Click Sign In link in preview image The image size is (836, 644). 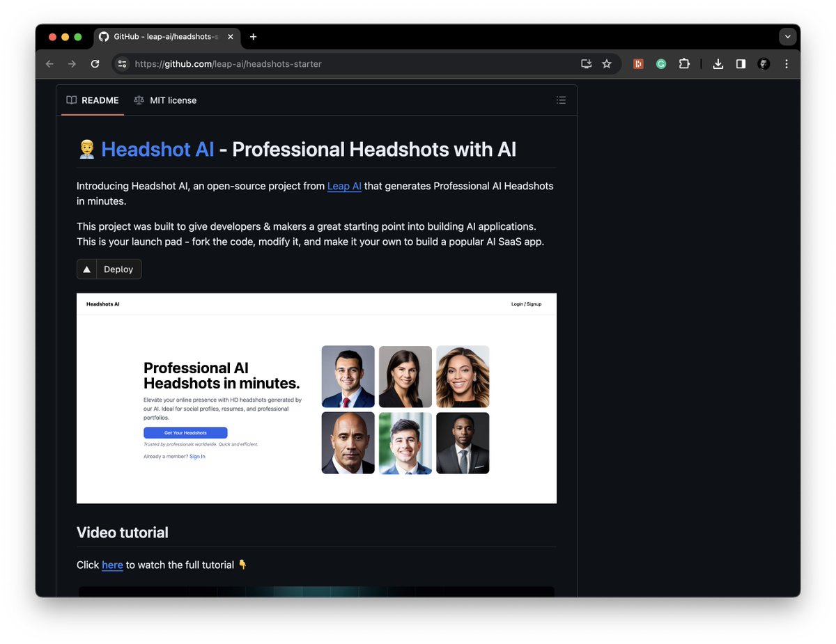click(x=197, y=457)
